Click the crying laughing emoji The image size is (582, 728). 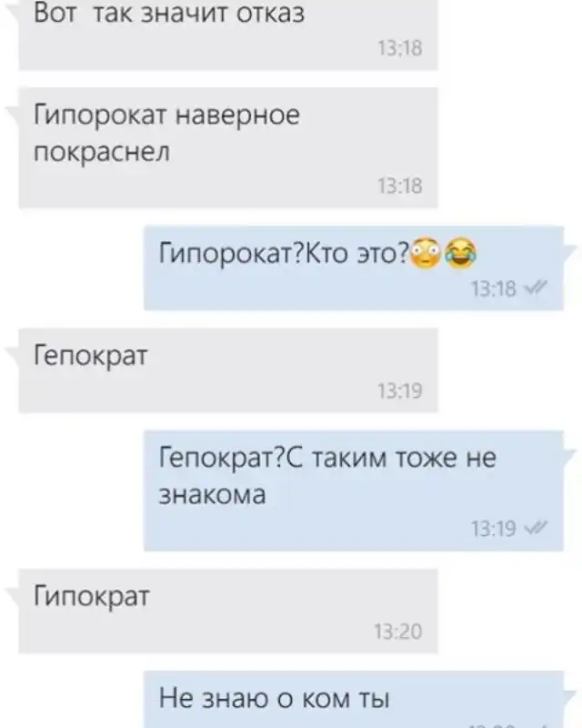460,253
